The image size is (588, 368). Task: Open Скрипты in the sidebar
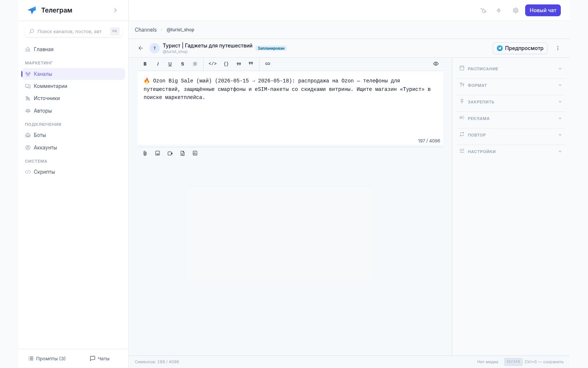click(x=73, y=172)
